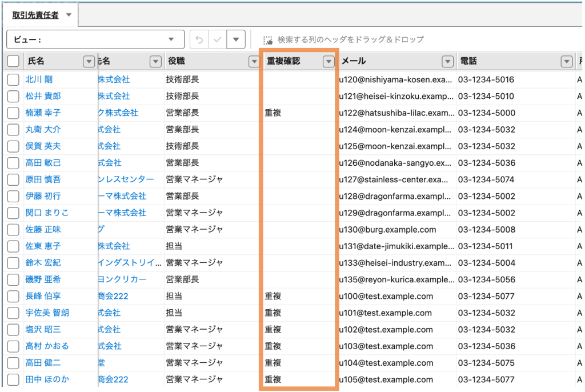Open filter menu for メール column
585x392 pixels.
447,61
